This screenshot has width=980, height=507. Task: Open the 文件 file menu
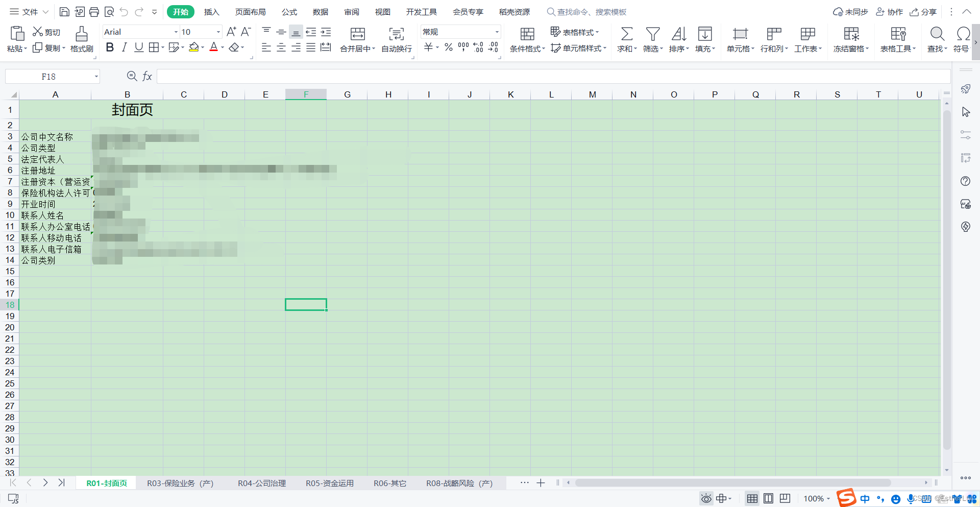point(29,12)
